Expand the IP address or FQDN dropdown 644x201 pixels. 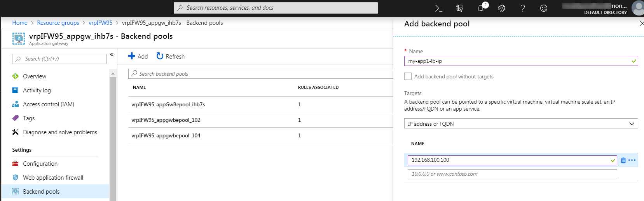pyautogui.click(x=521, y=124)
